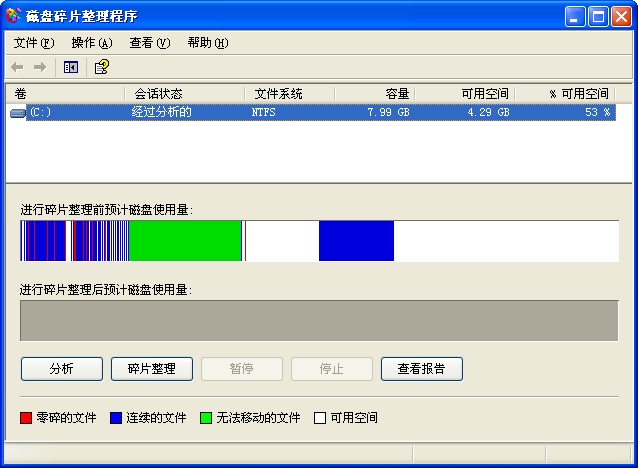Click the green 无法移动的文件 legend swatch

coord(206,418)
